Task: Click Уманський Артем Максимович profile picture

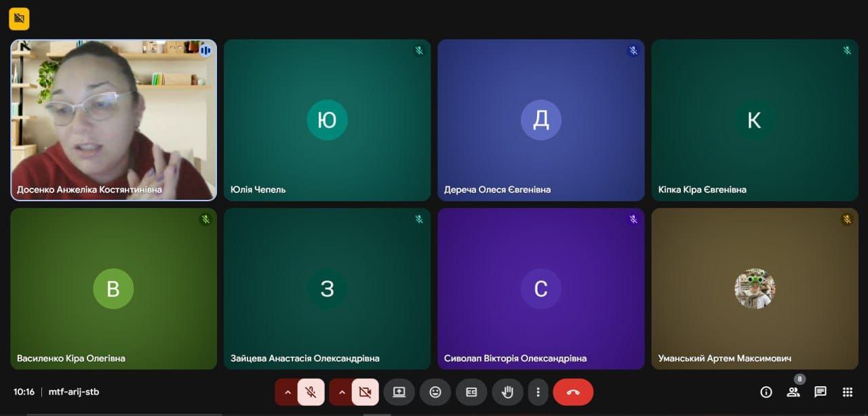Action: [754, 289]
